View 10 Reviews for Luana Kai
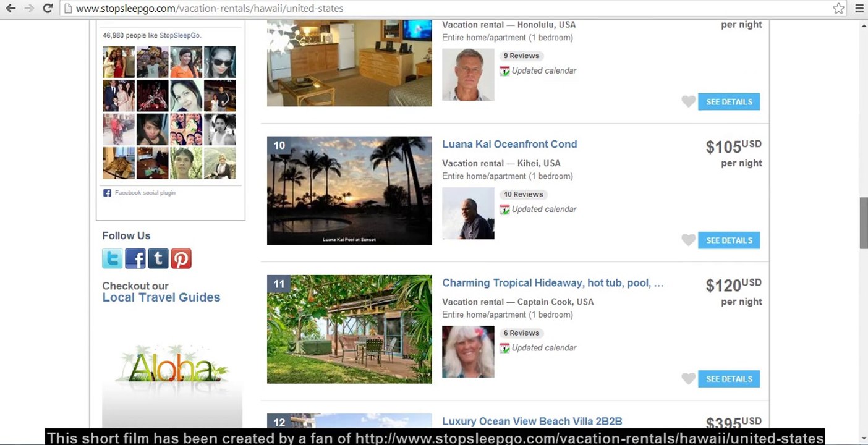This screenshot has width=868, height=445. [x=524, y=194]
